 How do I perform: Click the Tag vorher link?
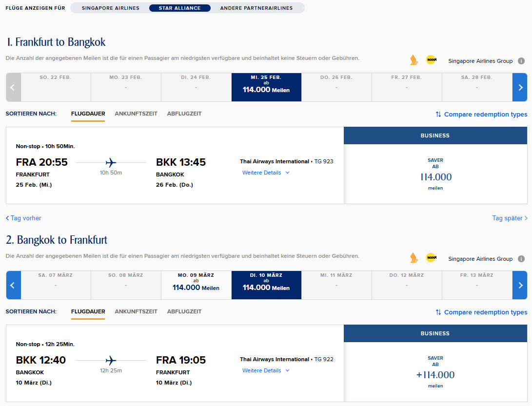point(23,218)
